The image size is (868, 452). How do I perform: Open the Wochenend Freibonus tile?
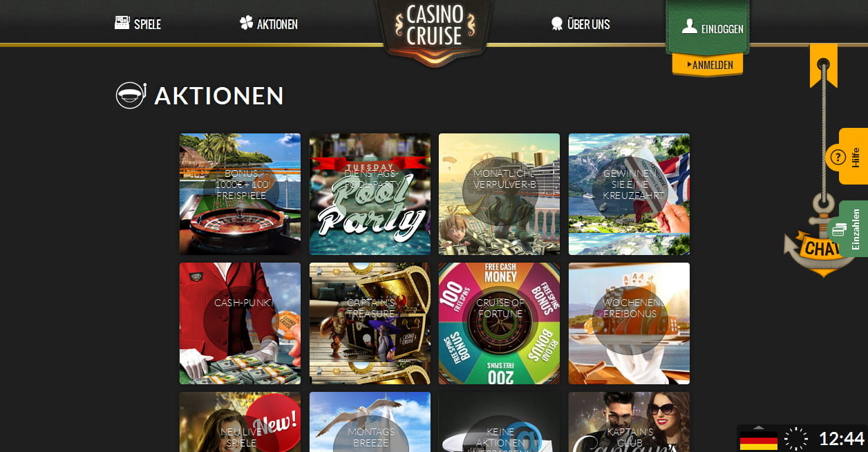[x=629, y=323]
